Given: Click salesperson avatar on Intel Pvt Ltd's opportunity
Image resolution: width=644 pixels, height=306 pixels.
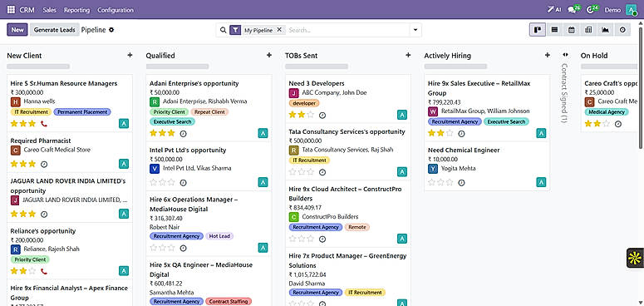Looking at the screenshot, I should [x=263, y=182].
